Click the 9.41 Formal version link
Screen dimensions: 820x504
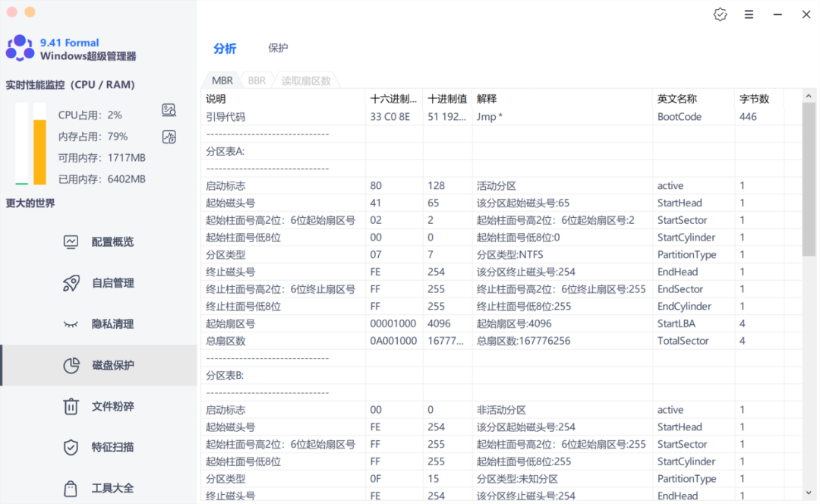(x=68, y=43)
